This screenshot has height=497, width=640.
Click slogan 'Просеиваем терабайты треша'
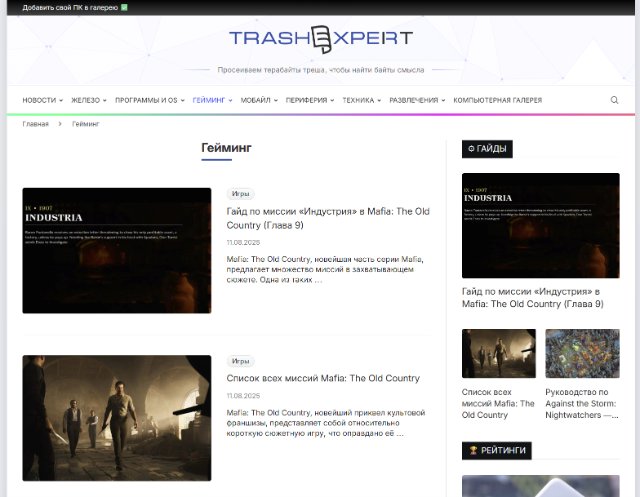click(321, 70)
